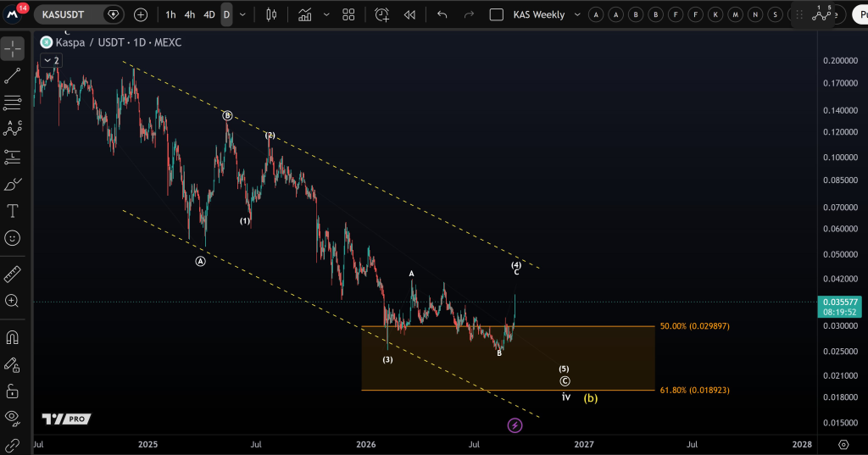Select the 1h timeframe
868x455 pixels.
coord(170,15)
